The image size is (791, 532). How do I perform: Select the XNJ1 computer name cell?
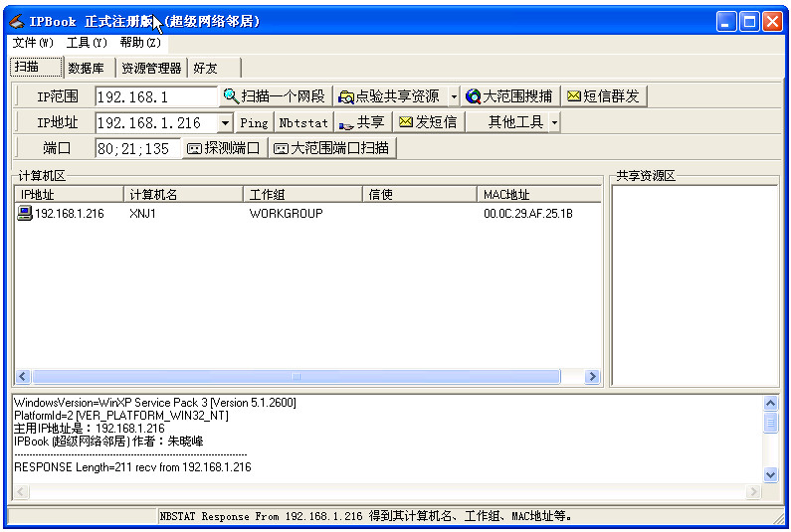pos(142,214)
